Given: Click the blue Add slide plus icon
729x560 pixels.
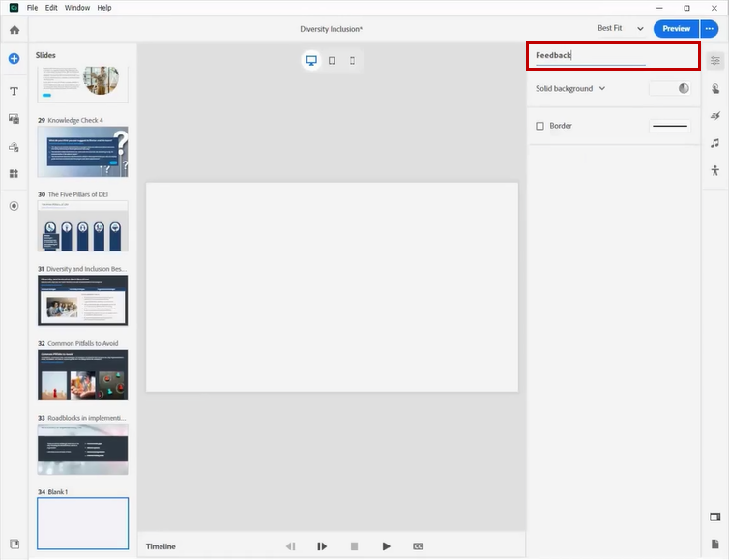Looking at the screenshot, I should pyautogui.click(x=14, y=59).
